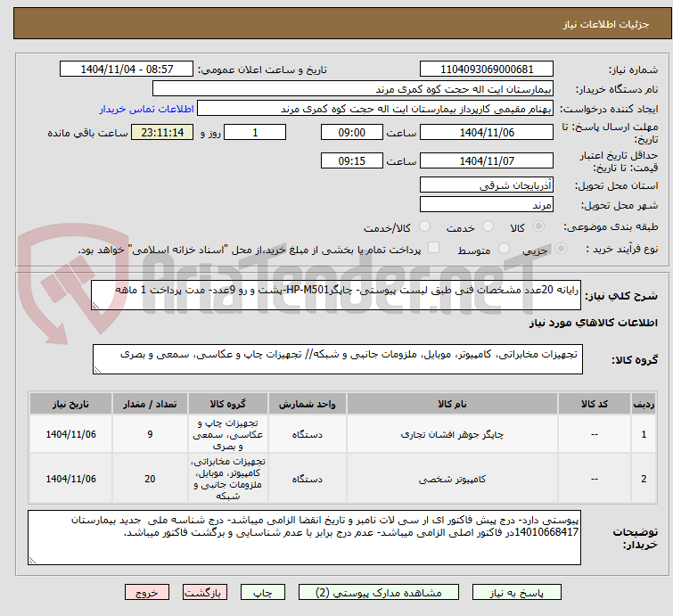
Task: Click the 'واحد شمارش' column header
Action: (x=308, y=404)
